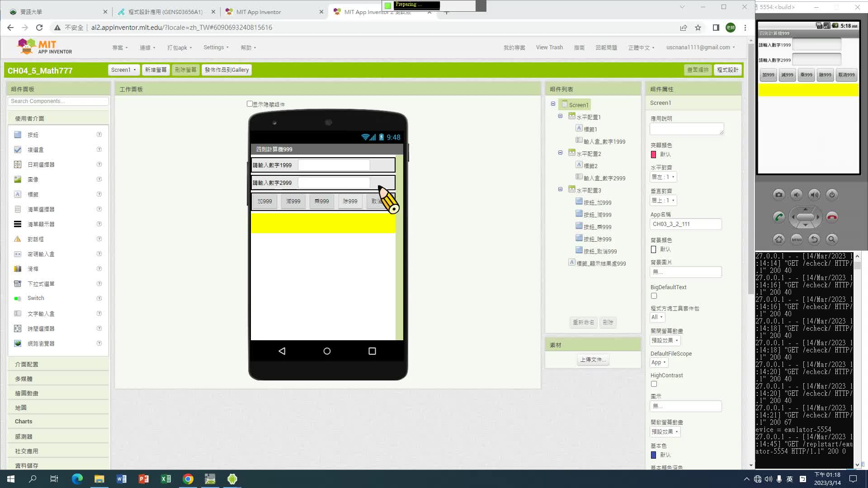Collapse the 水平配置3 tree node

pyautogui.click(x=560, y=189)
